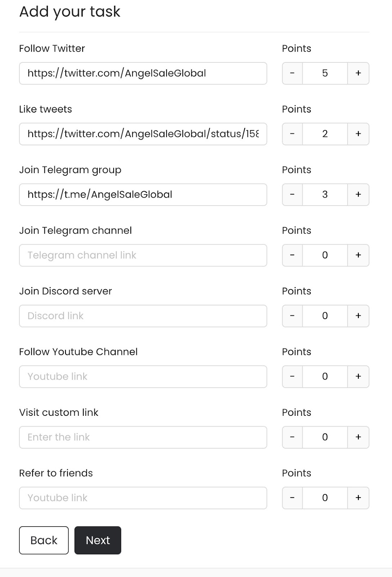Select the Discord link input box
This screenshot has height=577, width=392.
click(143, 316)
